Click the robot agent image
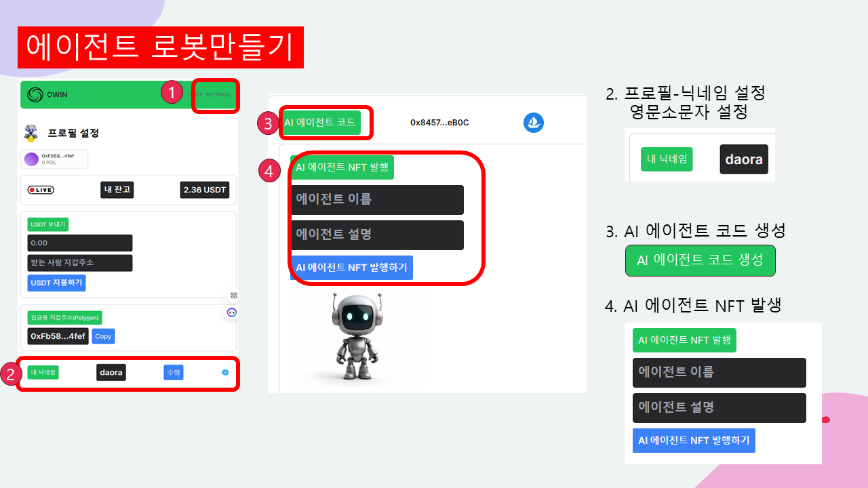 coord(359,337)
